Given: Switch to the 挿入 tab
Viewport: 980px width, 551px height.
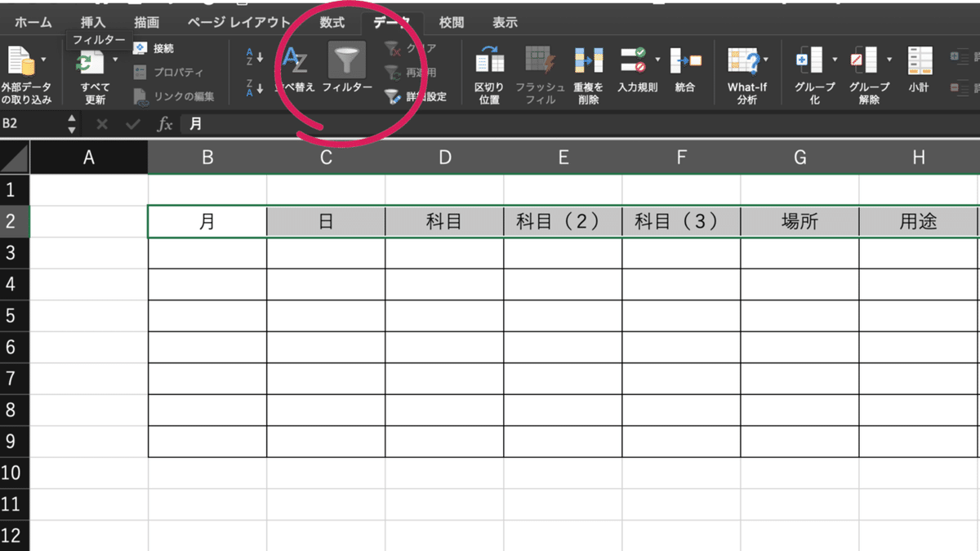Looking at the screenshot, I should point(93,23).
